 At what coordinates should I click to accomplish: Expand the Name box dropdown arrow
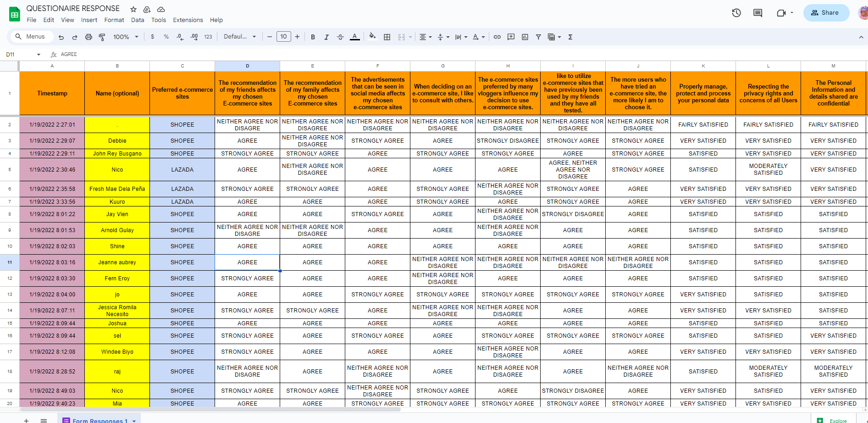[x=39, y=55]
